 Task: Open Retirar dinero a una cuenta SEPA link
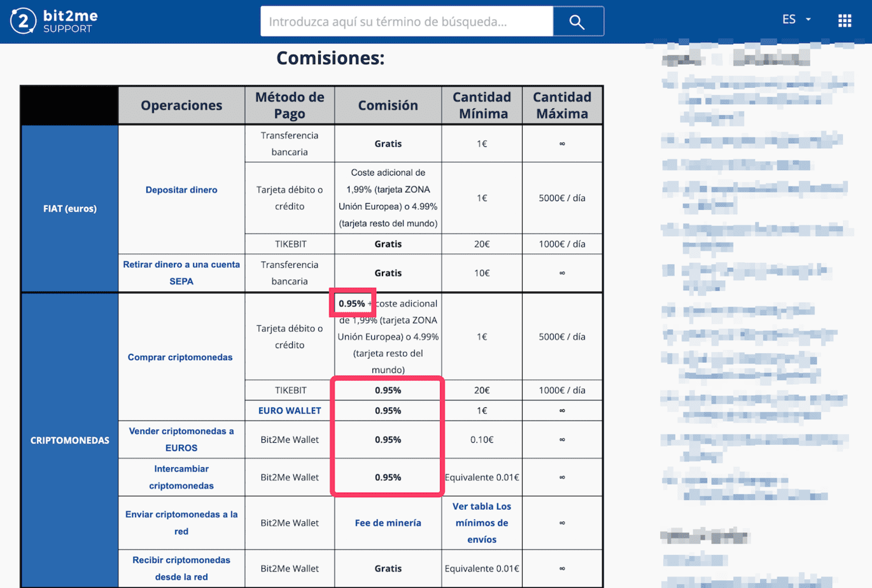click(181, 273)
